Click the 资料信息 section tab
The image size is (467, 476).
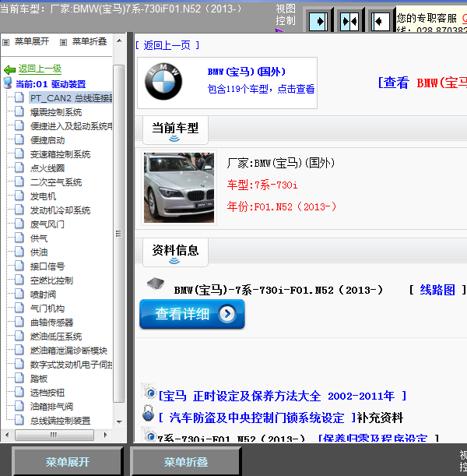click(x=175, y=252)
